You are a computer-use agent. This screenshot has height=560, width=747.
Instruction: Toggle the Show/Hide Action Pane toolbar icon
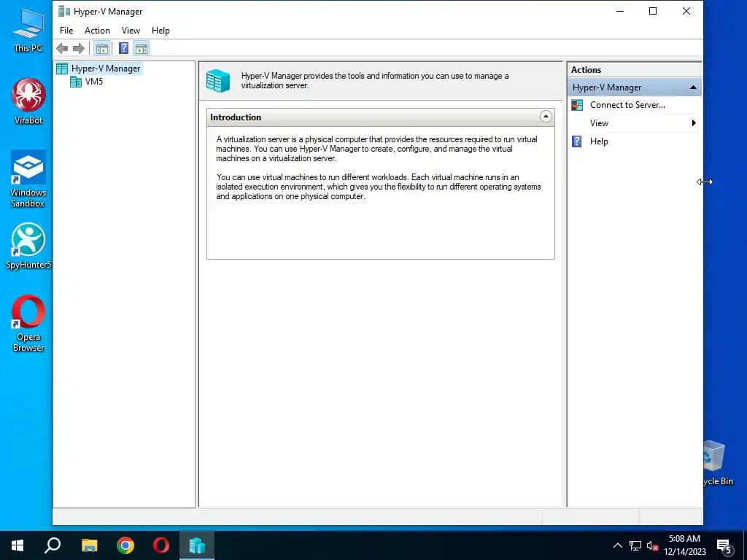click(142, 48)
